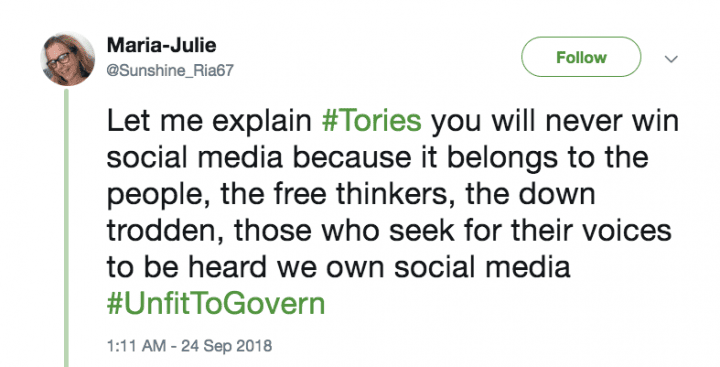Open the #Tories hashtag
The height and width of the screenshot is (367, 720).
click(x=371, y=121)
